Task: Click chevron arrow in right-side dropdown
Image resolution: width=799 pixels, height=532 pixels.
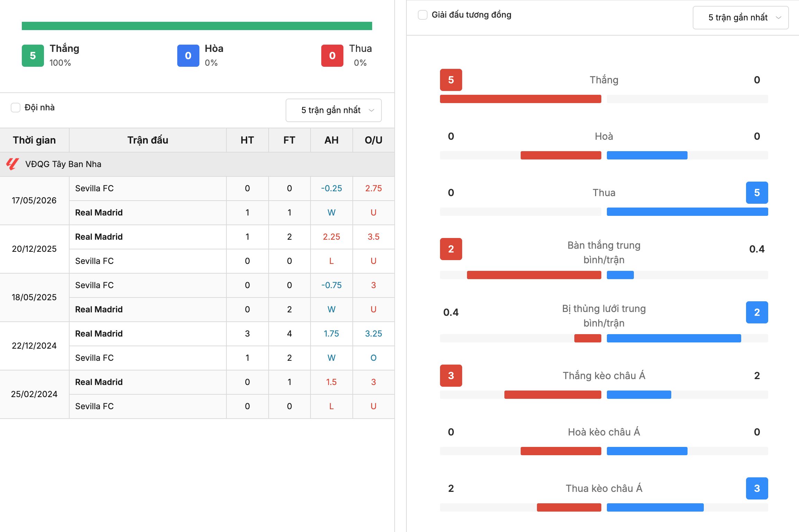Action: pyautogui.click(x=779, y=18)
